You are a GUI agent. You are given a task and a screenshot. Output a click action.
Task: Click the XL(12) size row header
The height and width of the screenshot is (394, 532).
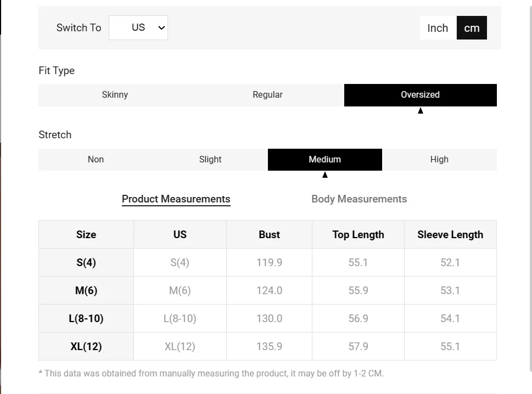86,346
